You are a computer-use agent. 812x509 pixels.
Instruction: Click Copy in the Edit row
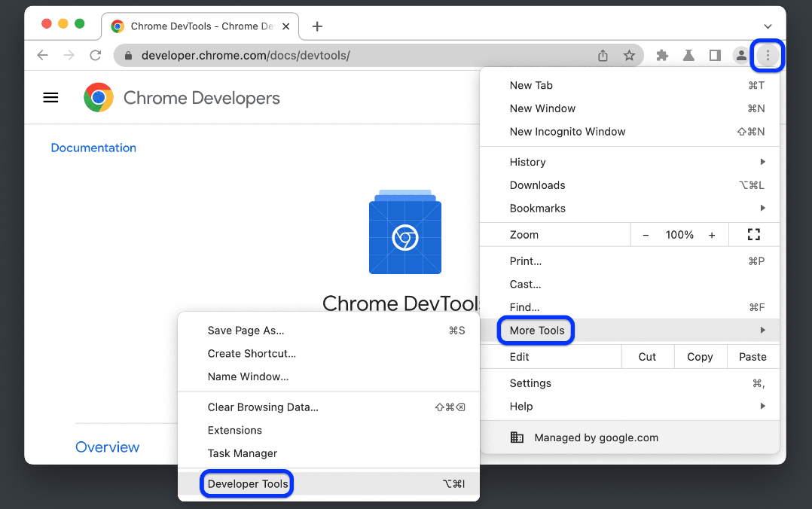pyautogui.click(x=701, y=357)
